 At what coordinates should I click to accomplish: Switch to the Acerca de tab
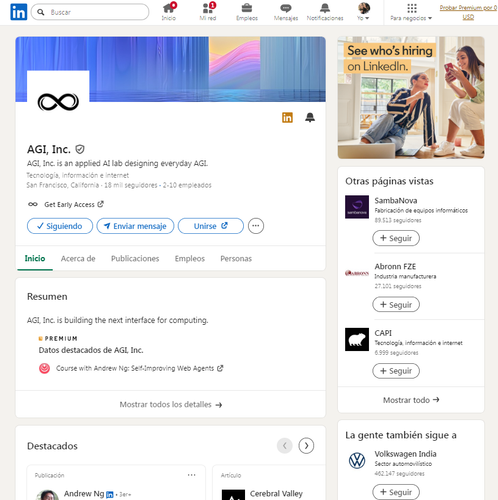78,258
